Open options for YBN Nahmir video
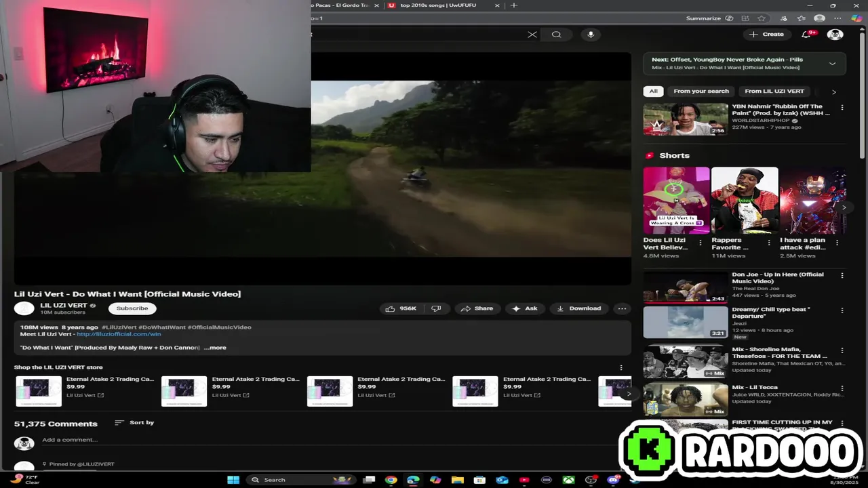 [842, 108]
